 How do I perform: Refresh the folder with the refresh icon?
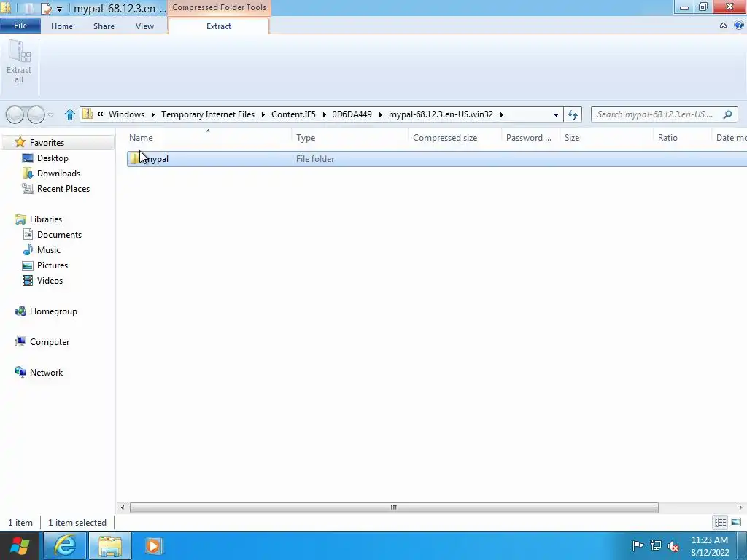click(x=572, y=114)
